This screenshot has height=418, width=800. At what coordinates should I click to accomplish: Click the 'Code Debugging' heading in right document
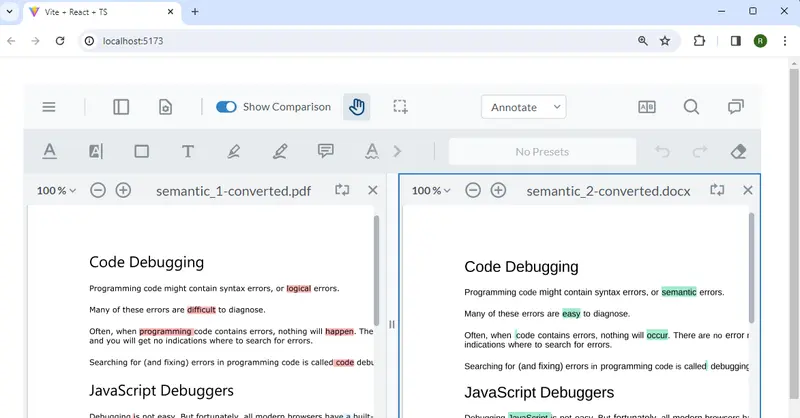521,266
